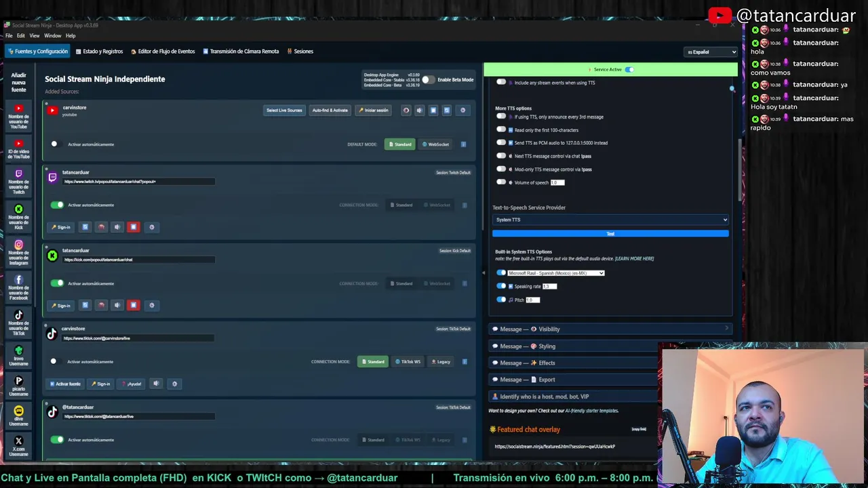The width and height of the screenshot is (868, 488).
Task: Toggle Enable Beta Mode switch
Action: point(428,79)
